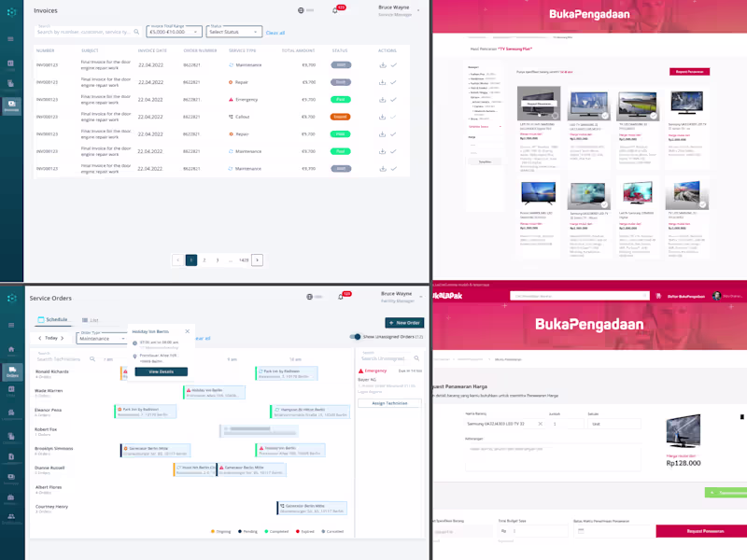Click the search icon in the invoice search
The height and width of the screenshot is (560, 747).
pos(136,32)
